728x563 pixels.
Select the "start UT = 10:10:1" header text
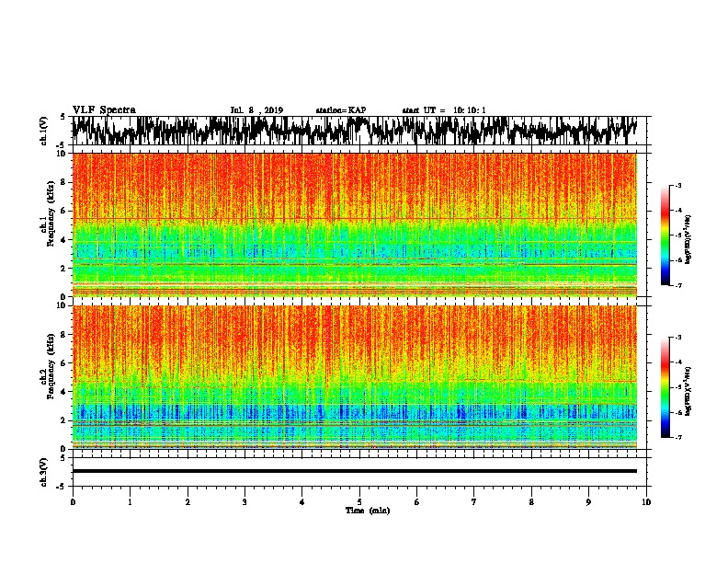click(x=444, y=110)
